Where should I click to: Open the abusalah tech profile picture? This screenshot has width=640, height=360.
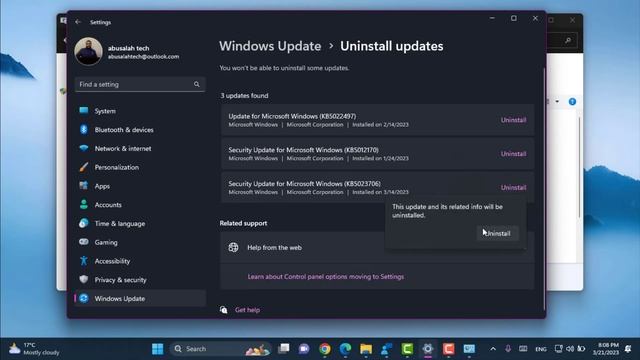pyautogui.click(x=88, y=51)
